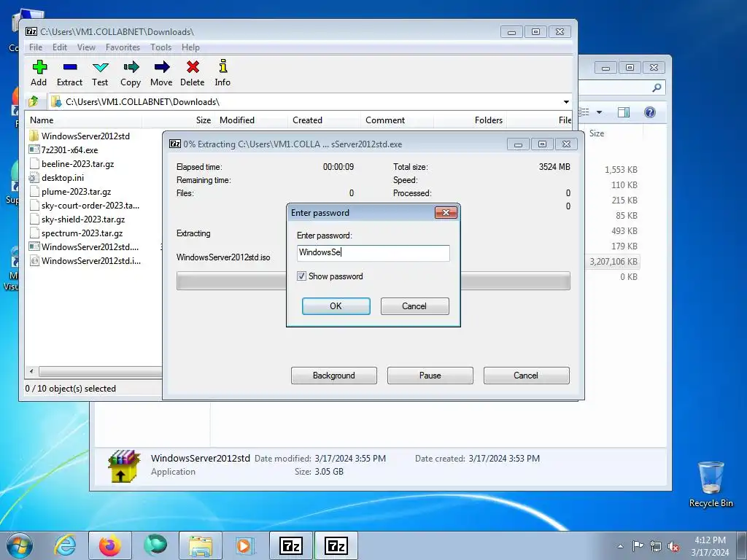747x560 pixels.
Task: Uncheck the Show password checkbox
Action: 301,276
